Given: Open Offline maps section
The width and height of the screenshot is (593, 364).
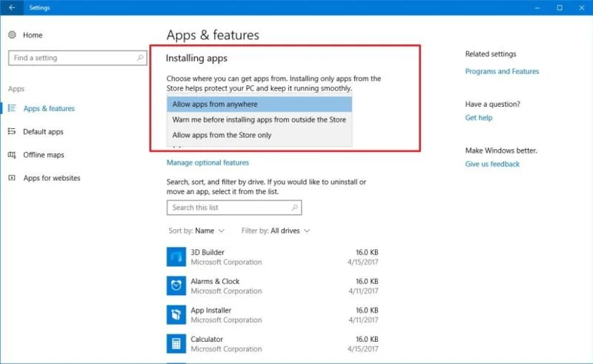Looking at the screenshot, I should point(44,155).
